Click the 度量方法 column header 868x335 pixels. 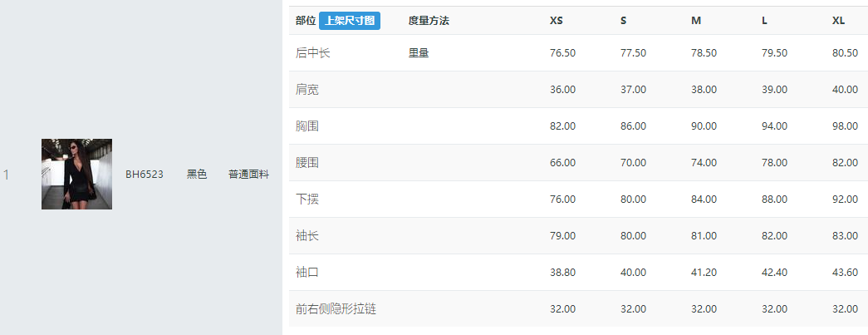pos(429,21)
